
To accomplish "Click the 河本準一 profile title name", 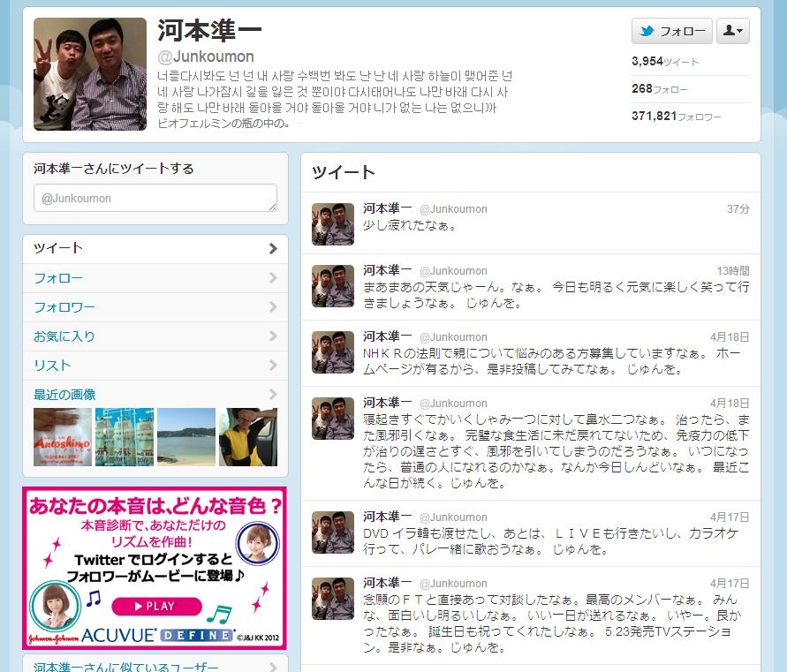I will 209,31.
